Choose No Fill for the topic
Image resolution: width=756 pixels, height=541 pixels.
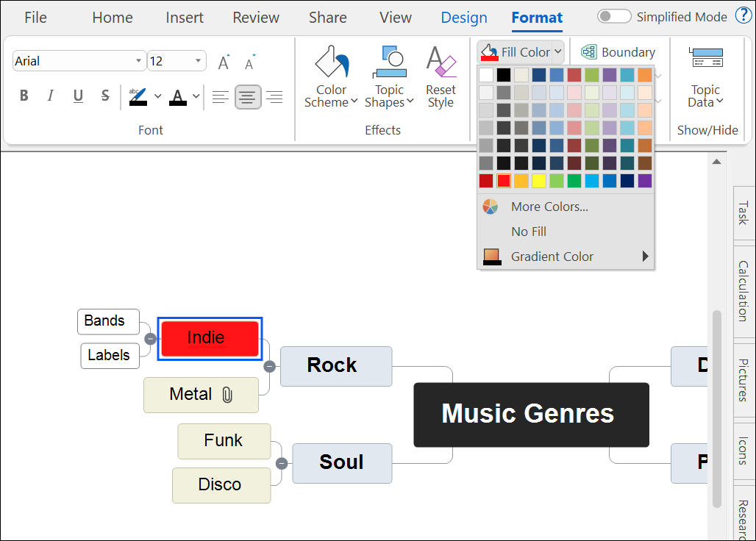pos(527,231)
